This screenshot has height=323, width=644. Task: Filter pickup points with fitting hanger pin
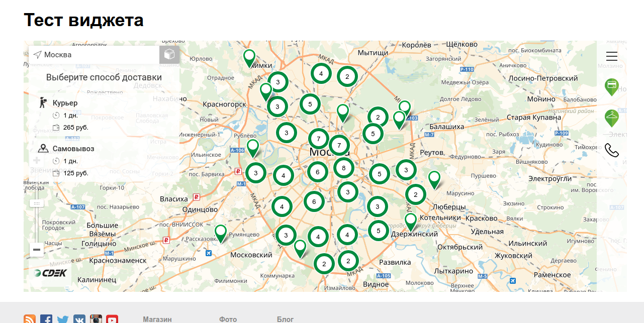click(x=612, y=119)
